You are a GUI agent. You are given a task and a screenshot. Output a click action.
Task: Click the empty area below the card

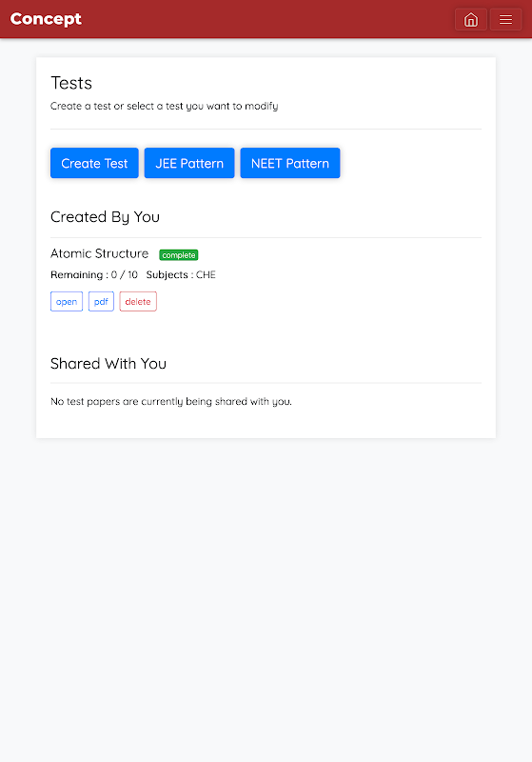click(266, 598)
